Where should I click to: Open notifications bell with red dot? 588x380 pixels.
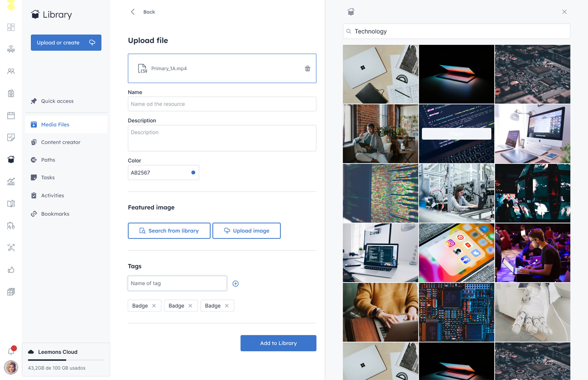coord(11,351)
